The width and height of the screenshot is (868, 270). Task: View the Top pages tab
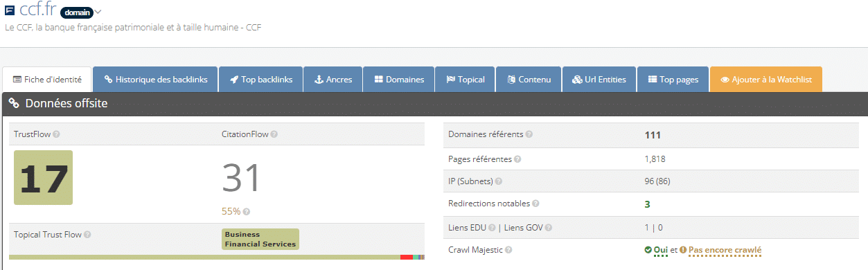(673, 80)
